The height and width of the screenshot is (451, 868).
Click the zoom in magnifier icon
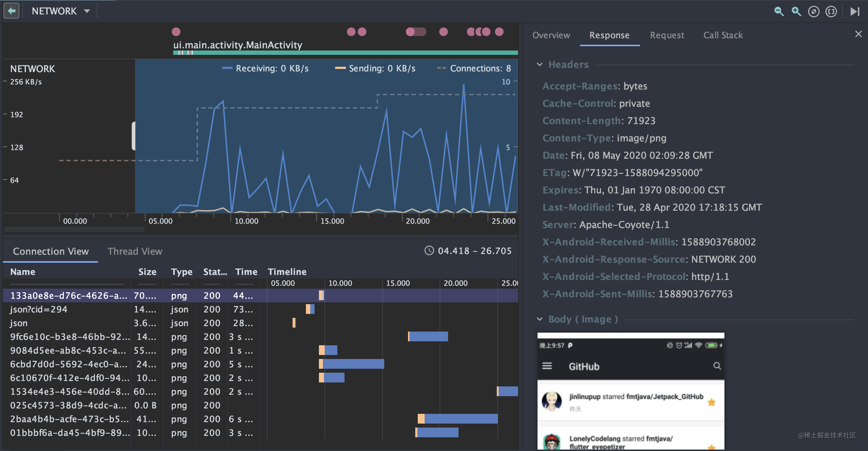pyautogui.click(x=797, y=10)
